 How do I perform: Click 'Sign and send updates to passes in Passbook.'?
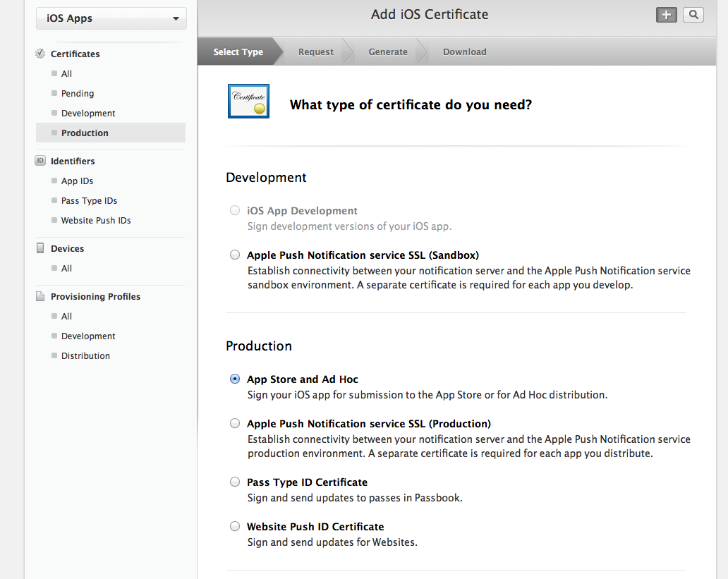tap(355, 498)
